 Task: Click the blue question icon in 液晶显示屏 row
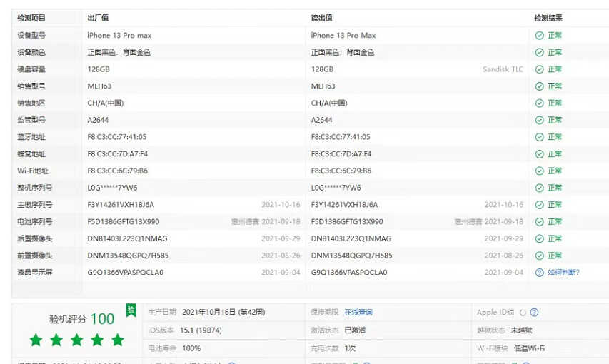(540, 273)
